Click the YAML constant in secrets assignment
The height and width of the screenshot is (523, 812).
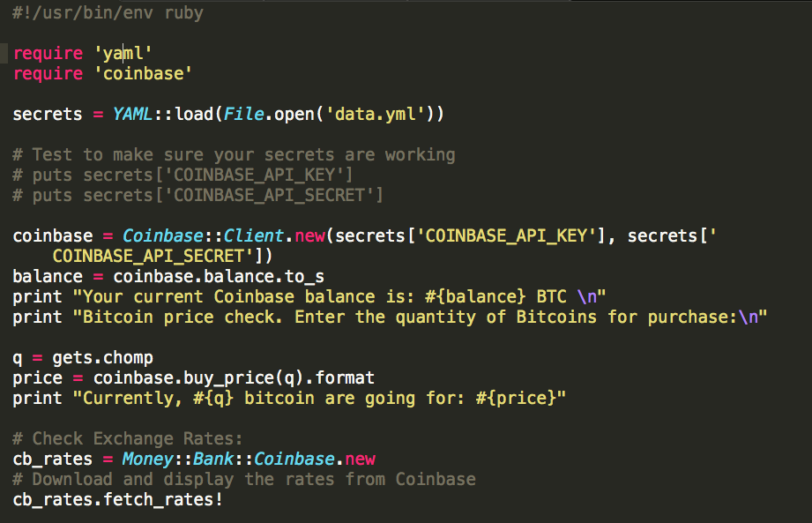pos(132,114)
